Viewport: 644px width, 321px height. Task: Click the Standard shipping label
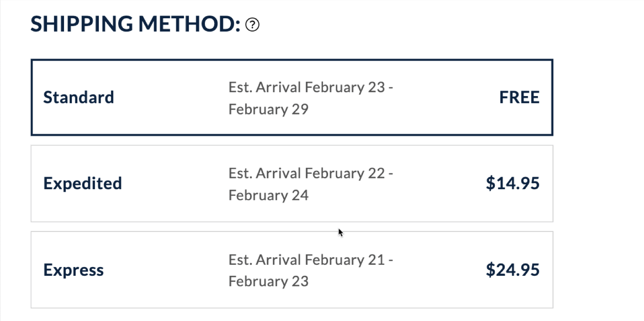[x=78, y=97]
